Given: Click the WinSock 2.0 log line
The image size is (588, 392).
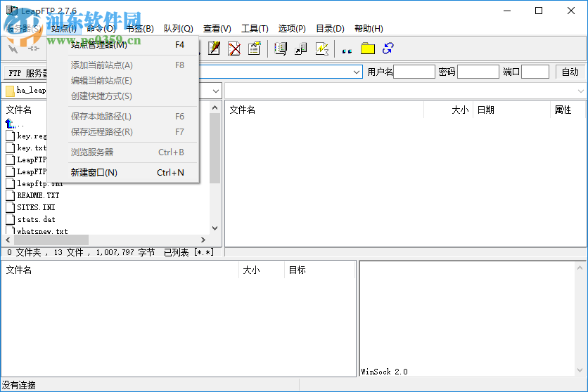Looking at the screenshot, I should point(384,372).
